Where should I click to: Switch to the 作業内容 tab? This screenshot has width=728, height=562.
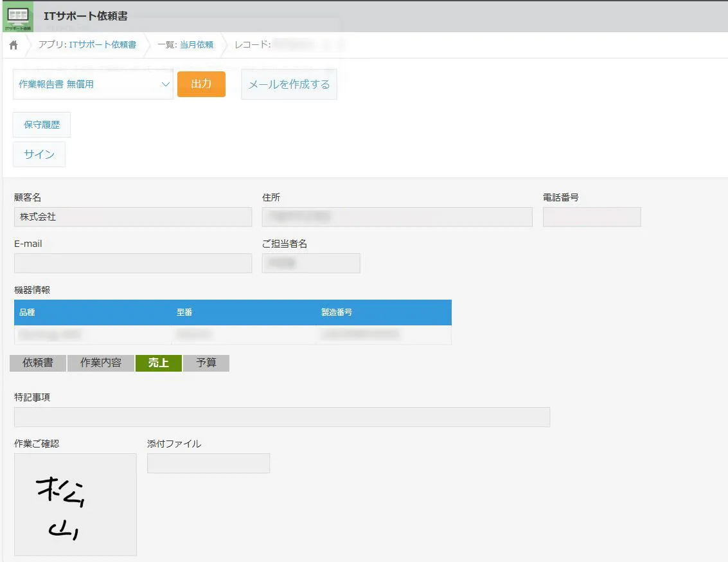click(x=101, y=363)
